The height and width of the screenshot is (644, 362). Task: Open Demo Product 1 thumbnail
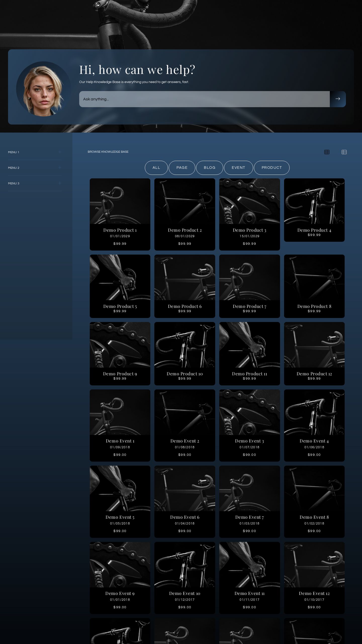click(x=120, y=201)
